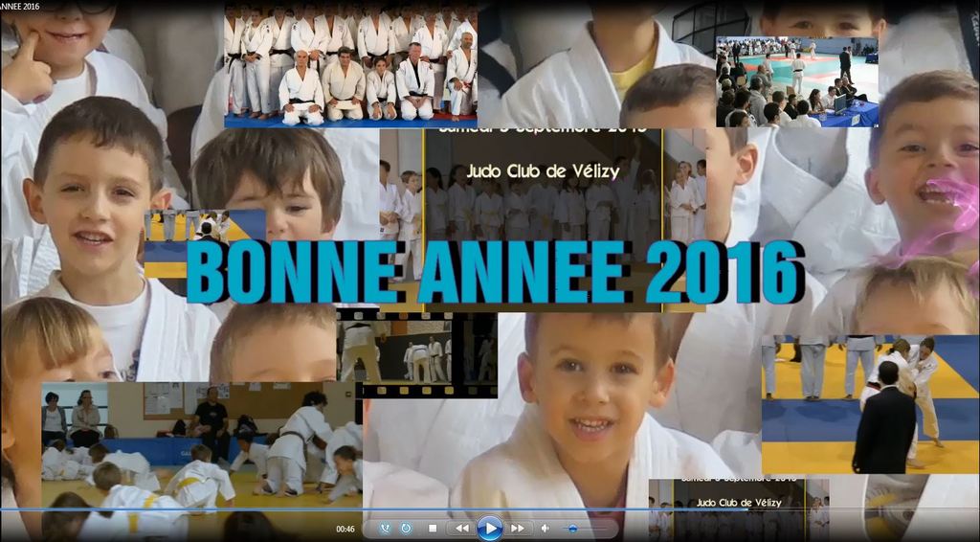Viewport: 980px width, 542px height.
Task: Click the 00:46 elapsed time display
Action: point(345,529)
